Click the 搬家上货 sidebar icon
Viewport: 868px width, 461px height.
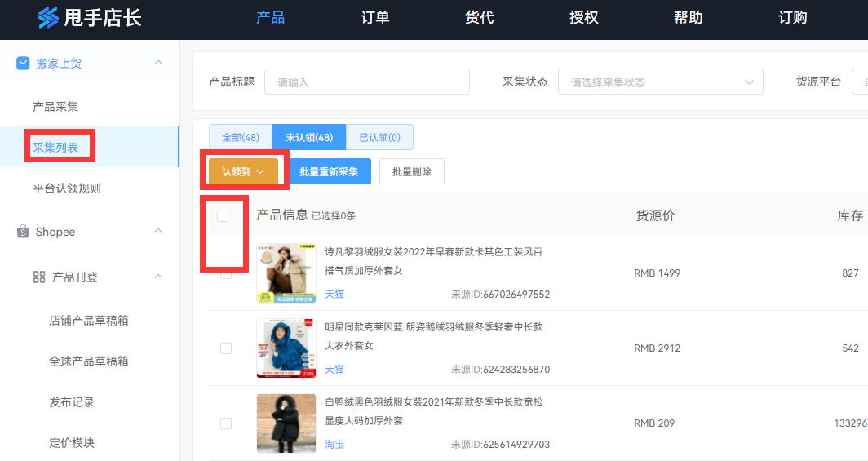click(x=23, y=63)
